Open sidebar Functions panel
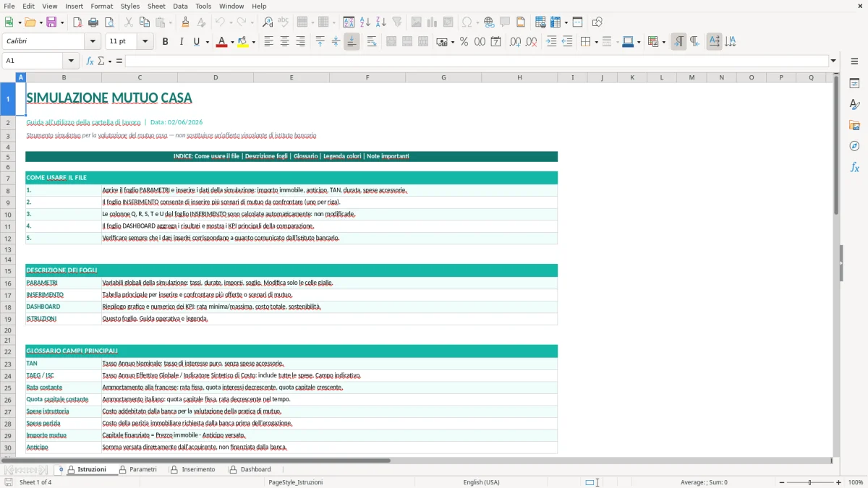868x488 pixels. pos(854,167)
